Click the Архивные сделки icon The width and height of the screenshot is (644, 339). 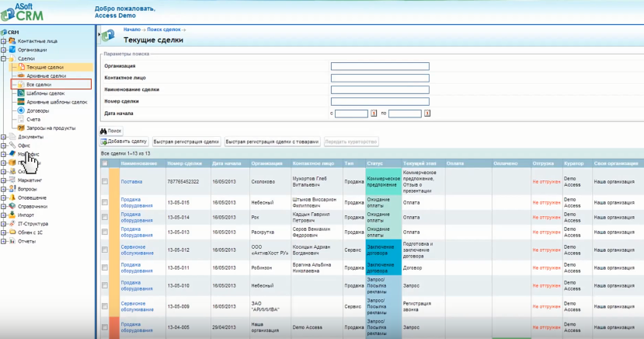pyautogui.click(x=21, y=75)
